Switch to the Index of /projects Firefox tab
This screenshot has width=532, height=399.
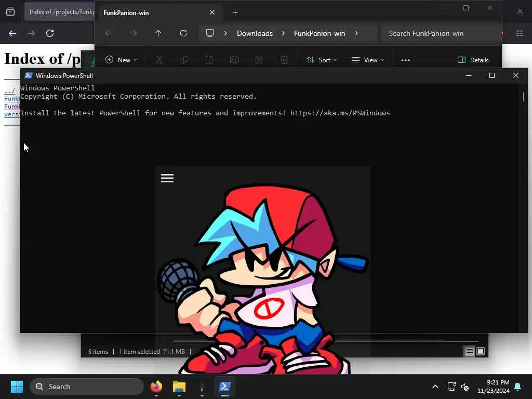59,12
